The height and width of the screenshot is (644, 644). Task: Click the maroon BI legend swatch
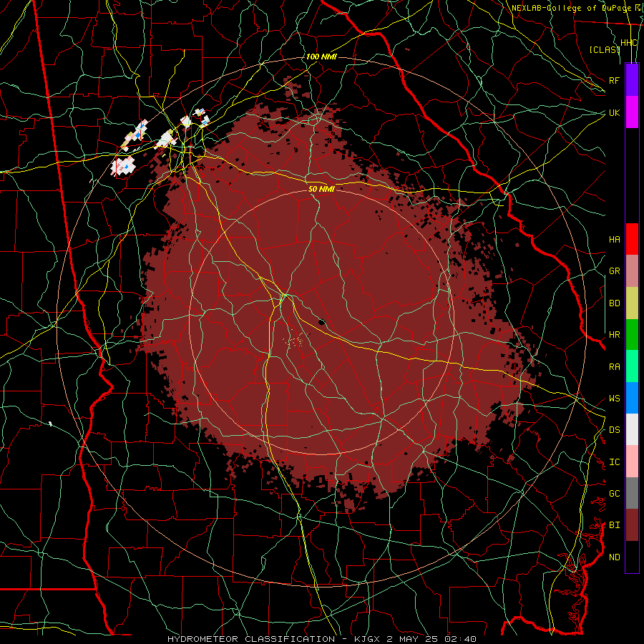(x=632, y=525)
